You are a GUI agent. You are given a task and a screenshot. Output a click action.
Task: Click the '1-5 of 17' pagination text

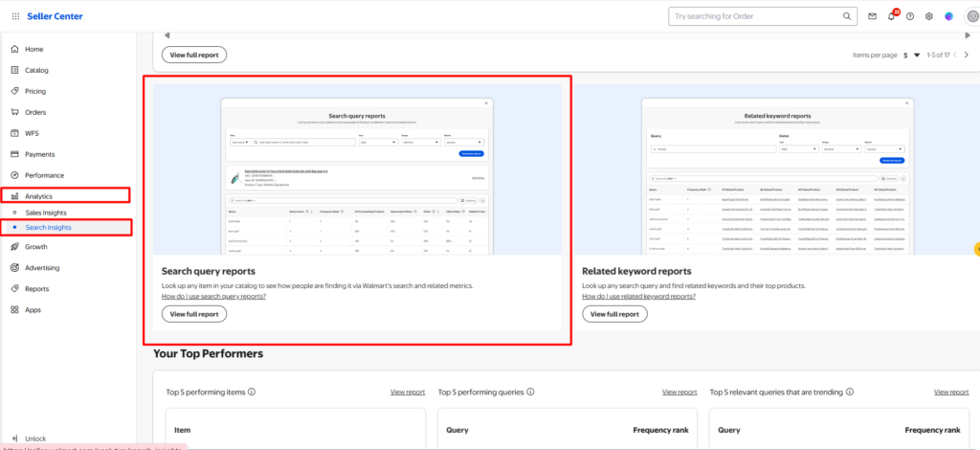pos(938,55)
